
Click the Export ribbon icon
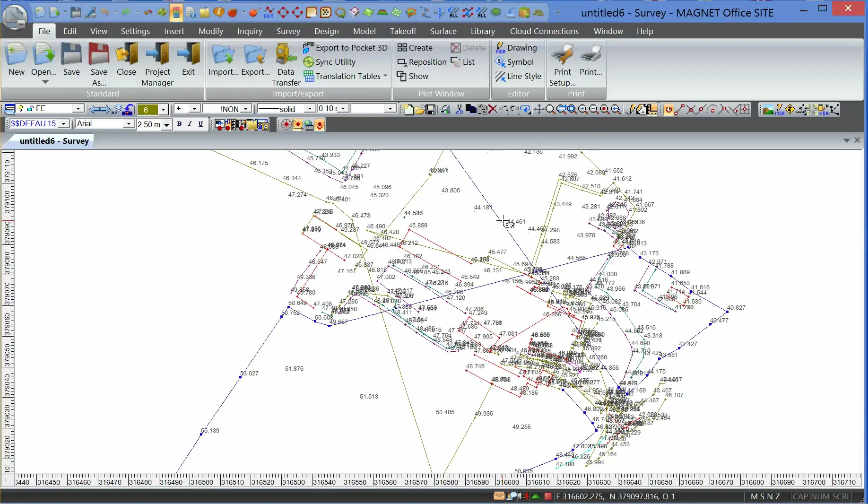pyautogui.click(x=255, y=60)
